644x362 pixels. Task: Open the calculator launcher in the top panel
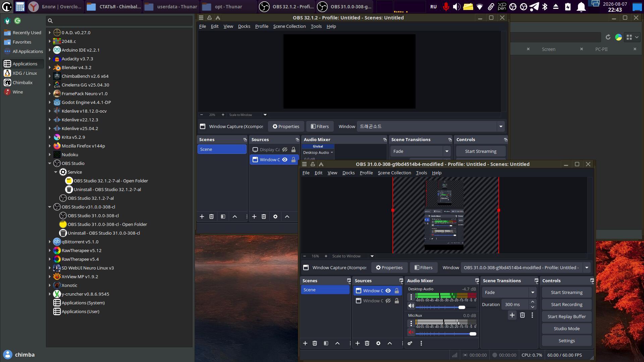point(20,6)
